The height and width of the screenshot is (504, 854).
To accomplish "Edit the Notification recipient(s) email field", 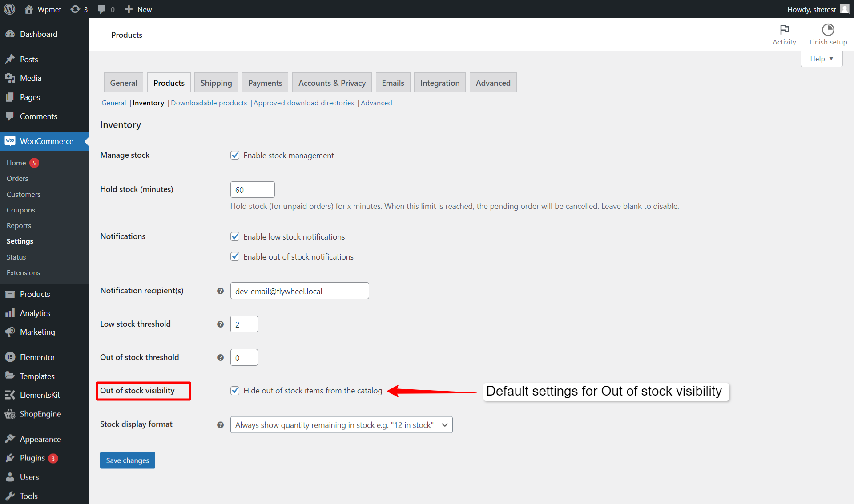I will coord(299,291).
